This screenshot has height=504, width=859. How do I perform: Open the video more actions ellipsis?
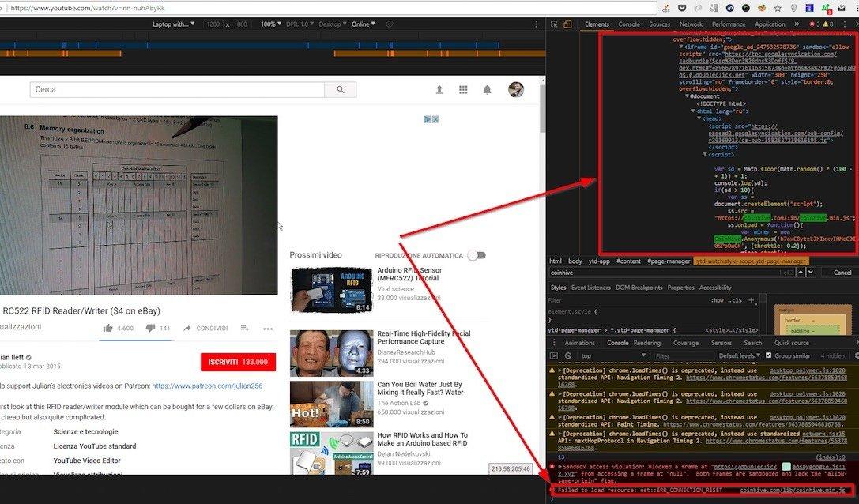point(268,329)
